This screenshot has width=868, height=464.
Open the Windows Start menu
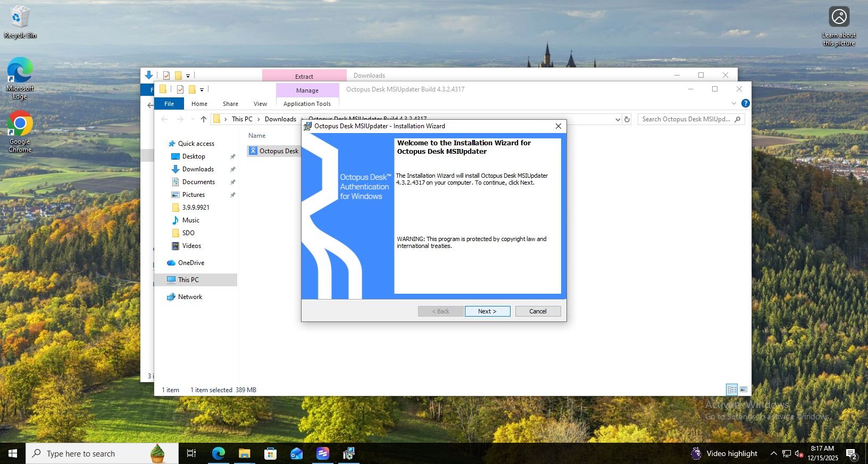tap(13, 453)
